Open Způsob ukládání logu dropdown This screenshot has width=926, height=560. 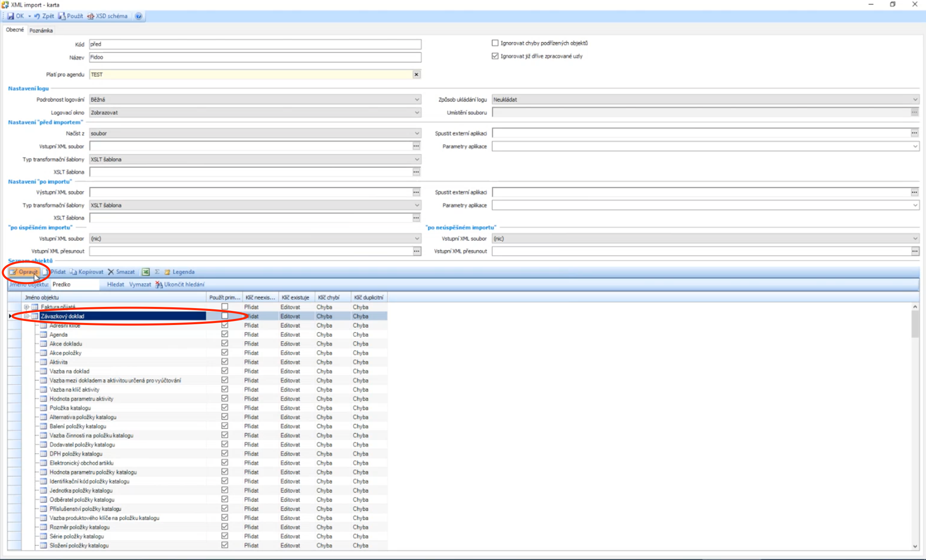[915, 100]
